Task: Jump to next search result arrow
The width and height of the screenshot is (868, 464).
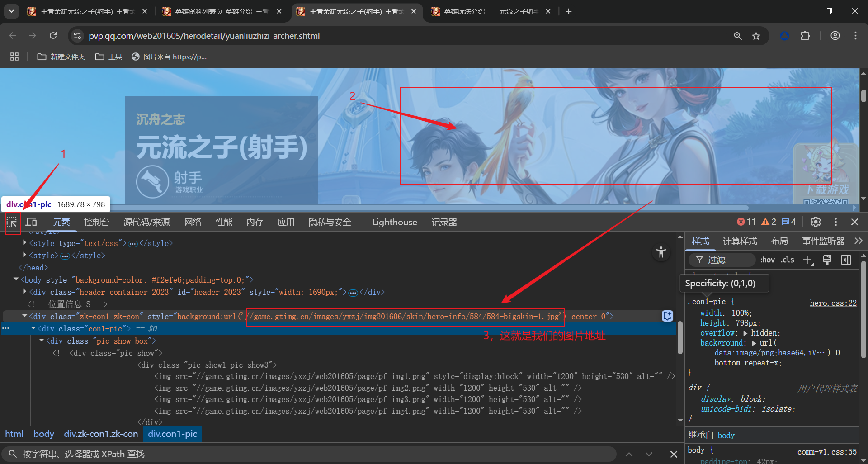Action: click(649, 454)
